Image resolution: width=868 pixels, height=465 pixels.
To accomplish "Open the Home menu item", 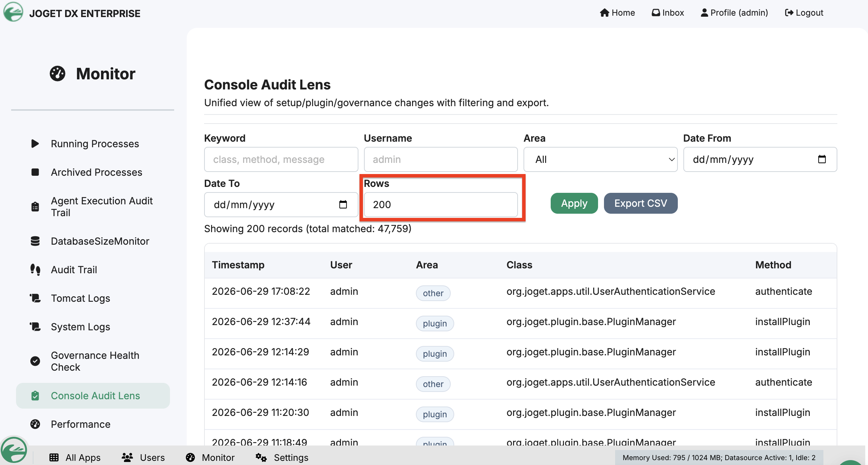I will coord(617,13).
